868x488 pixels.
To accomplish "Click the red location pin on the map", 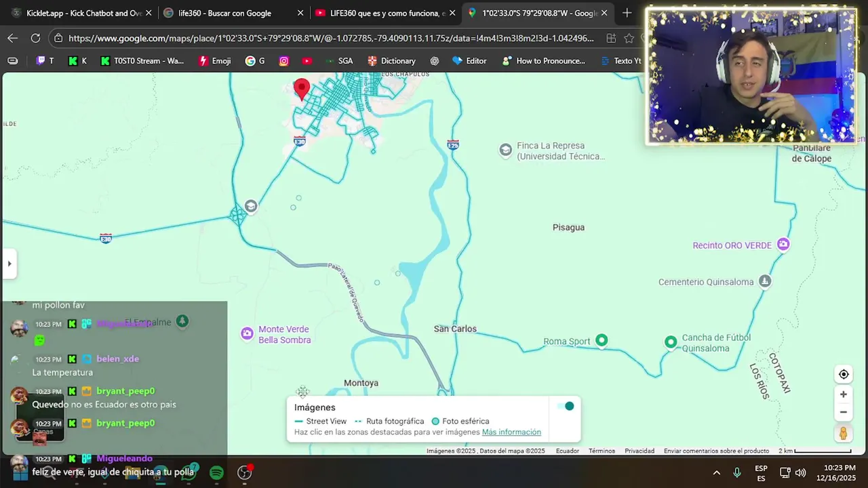I will [302, 89].
